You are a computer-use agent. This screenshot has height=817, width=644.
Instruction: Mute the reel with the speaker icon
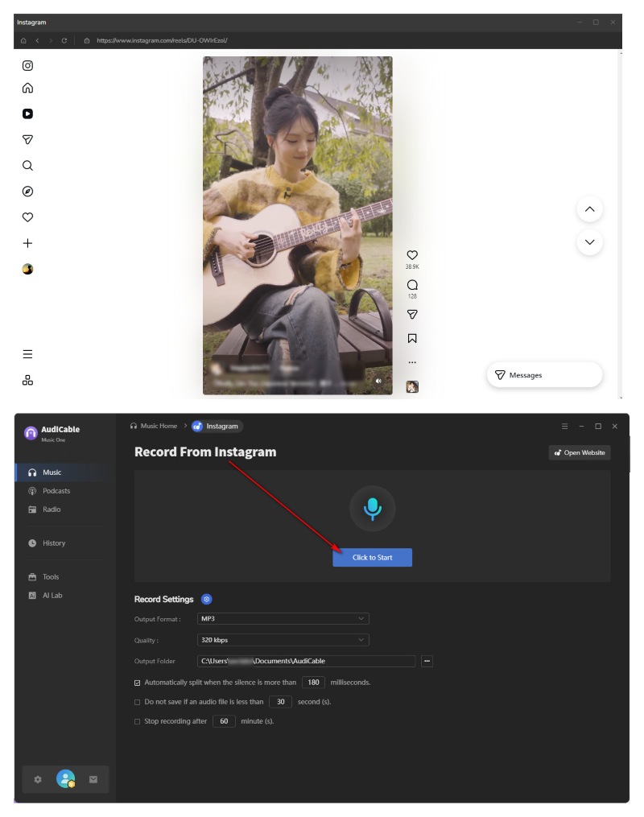pos(378,381)
